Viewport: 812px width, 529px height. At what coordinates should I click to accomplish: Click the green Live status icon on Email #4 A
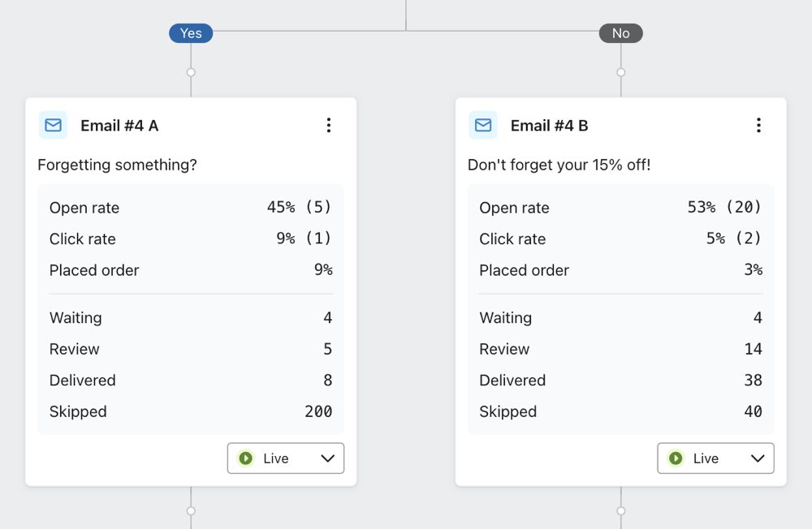[246, 458]
